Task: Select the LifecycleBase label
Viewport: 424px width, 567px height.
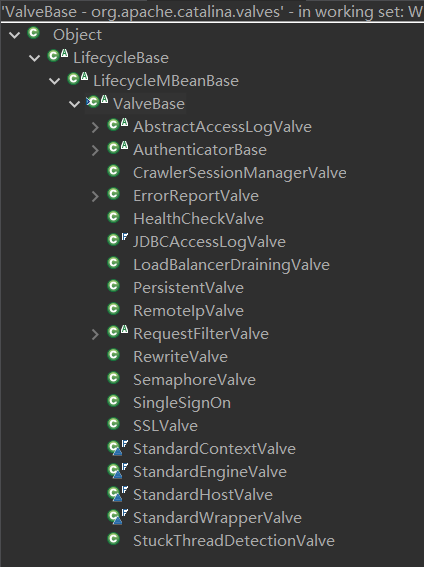Action: coord(121,58)
